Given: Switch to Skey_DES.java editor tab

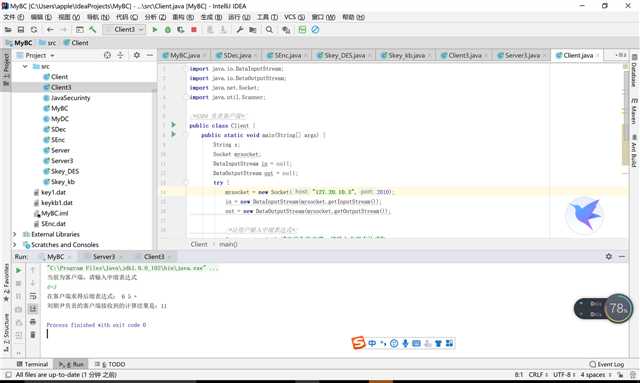Looking at the screenshot, I should [344, 56].
